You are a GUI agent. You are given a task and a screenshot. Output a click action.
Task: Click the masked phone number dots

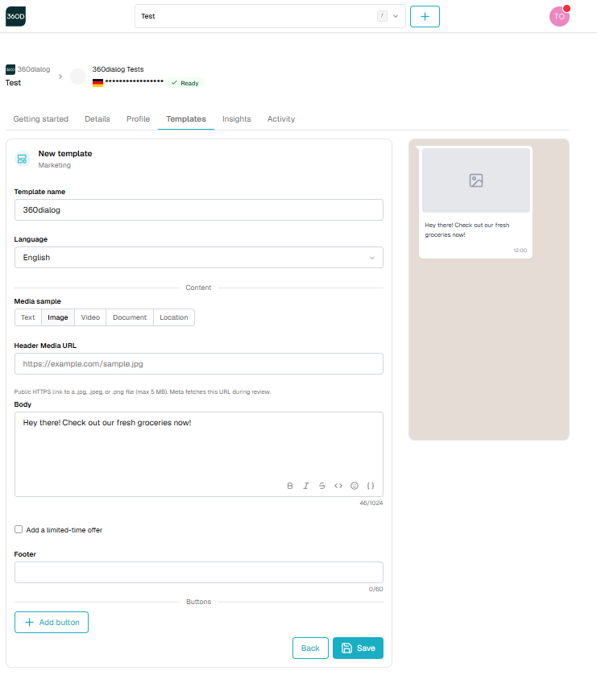135,81
